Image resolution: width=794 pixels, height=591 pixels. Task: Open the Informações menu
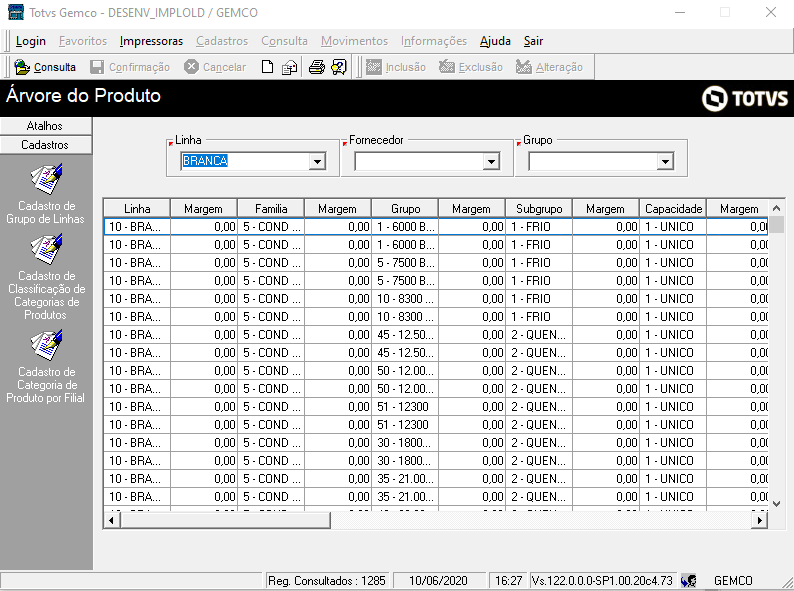(x=433, y=41)
